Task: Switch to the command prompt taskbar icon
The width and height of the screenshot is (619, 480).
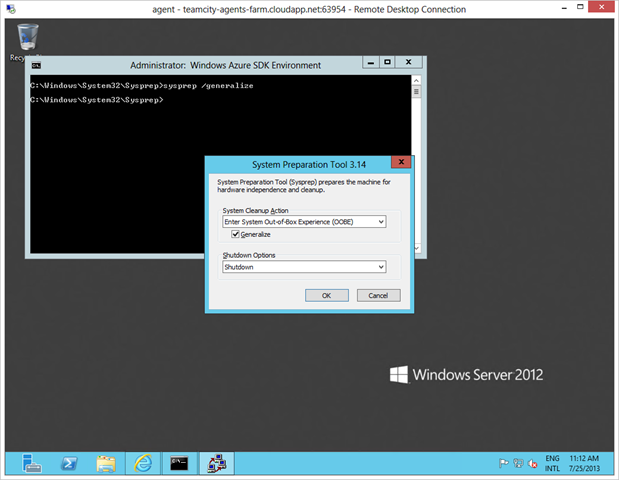Action: [x=179, y=463]
